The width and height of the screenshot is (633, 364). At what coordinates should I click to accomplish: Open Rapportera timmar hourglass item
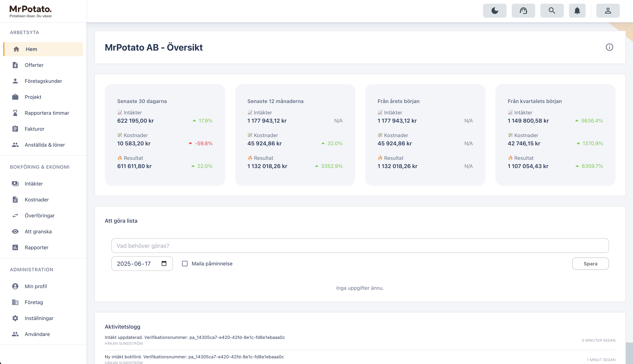coord(47,113)
